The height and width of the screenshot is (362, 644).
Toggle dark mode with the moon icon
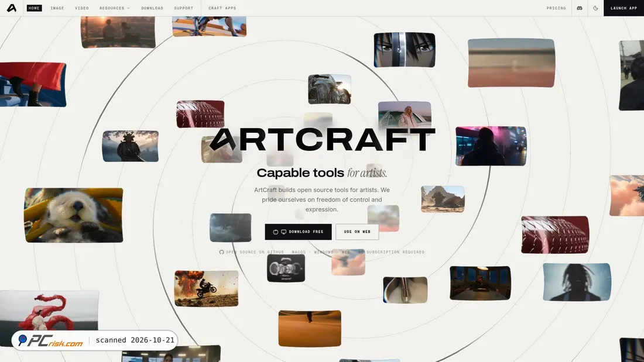point(595,8)
